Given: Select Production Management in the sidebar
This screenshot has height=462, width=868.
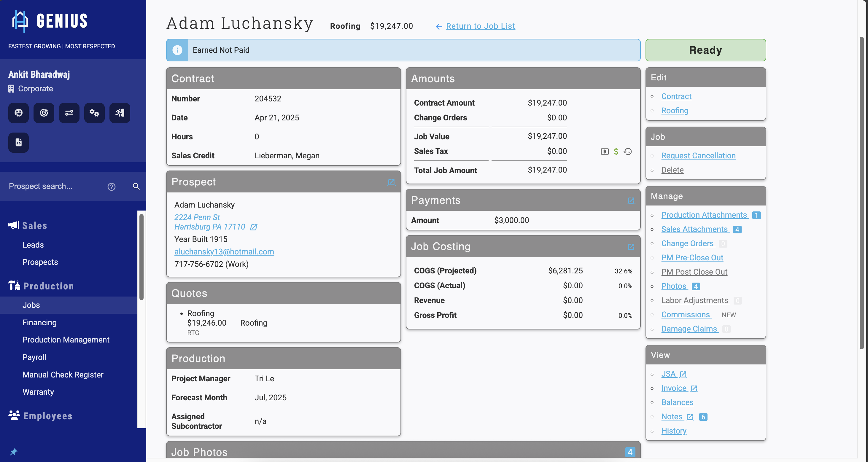Looking at the screenshot, I should pos(66,340).
